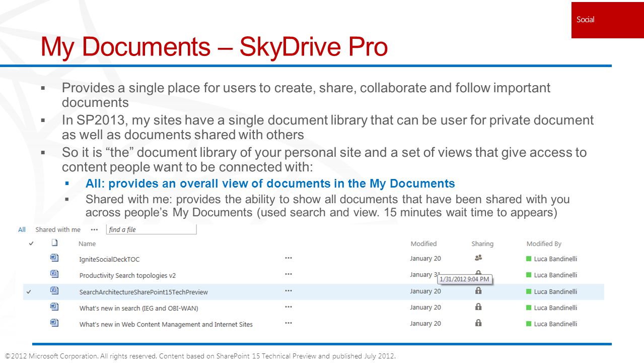Click green presence indicator for Web Content Management row
This screenshot has width=644, height=363.
529,324
